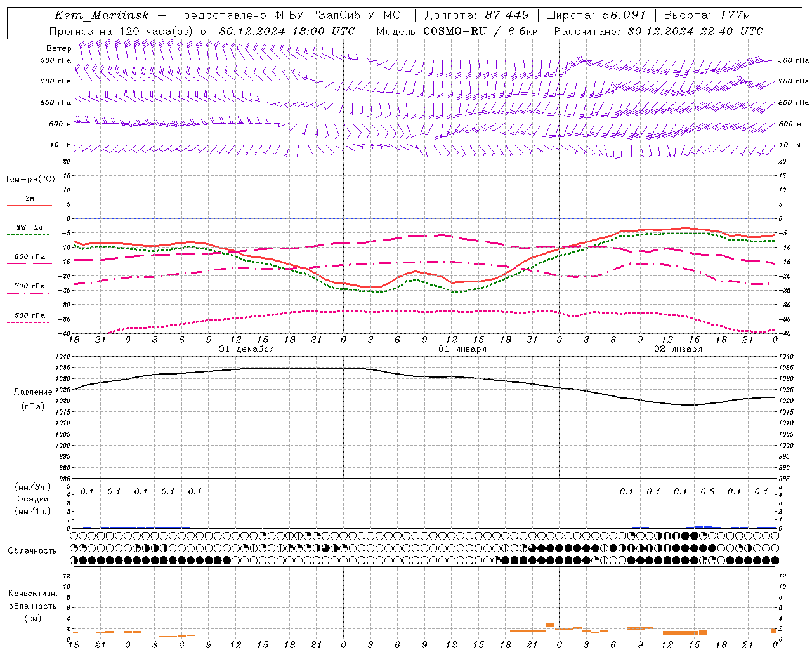Click the "Давление" pressure panel label
The width and height of the screenshot is (812, 650).
point(33,392)
